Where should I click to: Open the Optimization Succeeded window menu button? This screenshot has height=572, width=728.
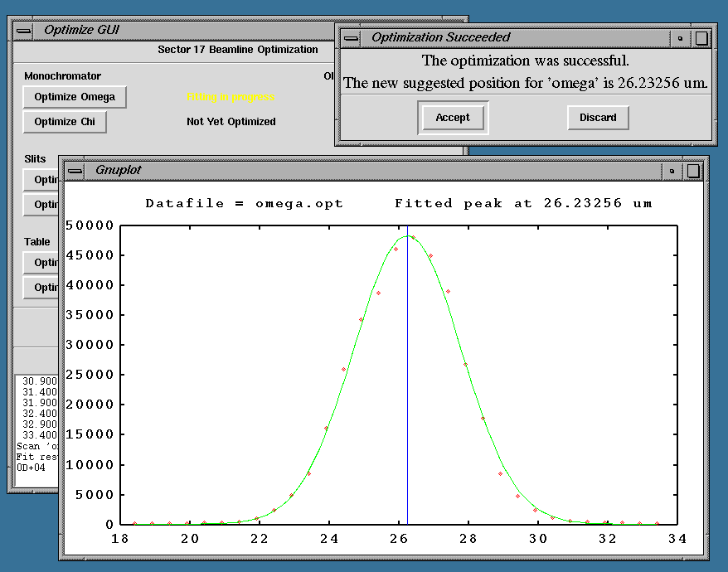click(352, 37)
